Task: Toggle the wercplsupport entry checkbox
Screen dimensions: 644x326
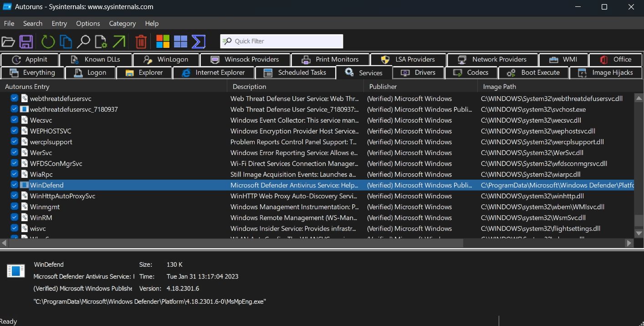Action: (14, 141)
